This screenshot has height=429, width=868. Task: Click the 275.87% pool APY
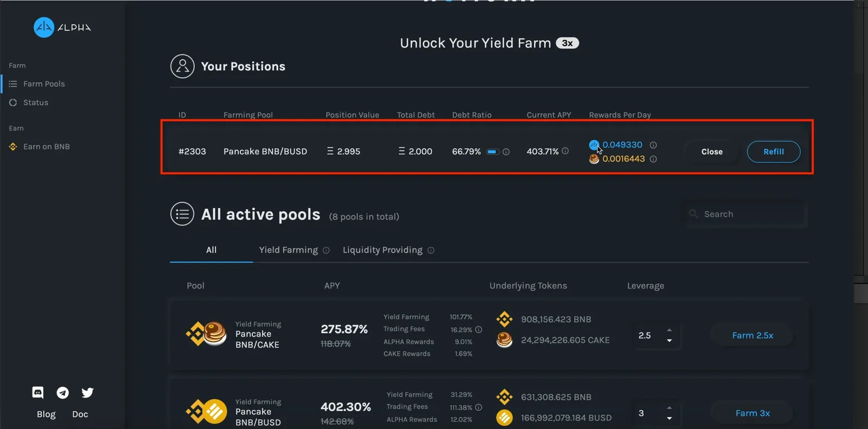click(x=344, y=329)
